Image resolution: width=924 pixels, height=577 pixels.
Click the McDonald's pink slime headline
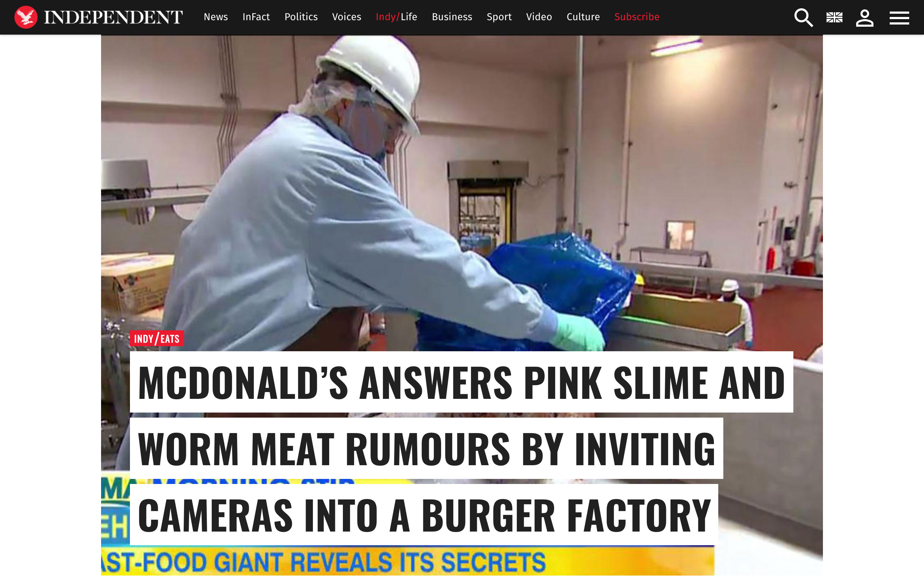click(461, 448)
